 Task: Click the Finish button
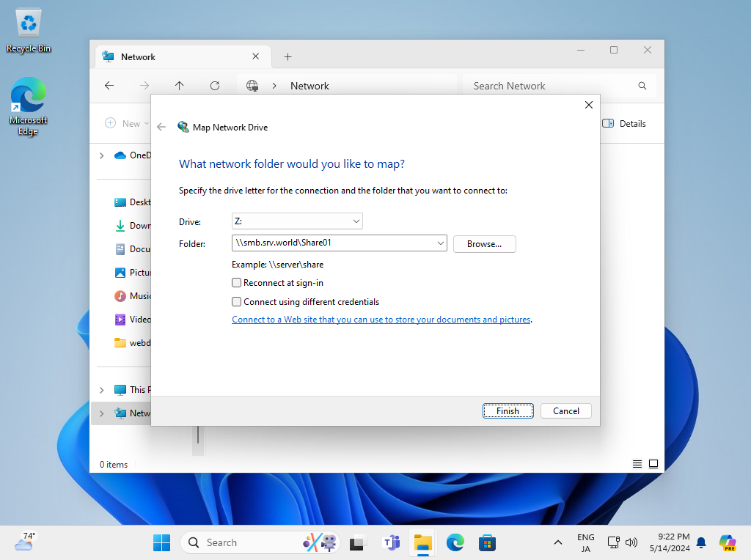pyautogui.click(x=508, y=411)
